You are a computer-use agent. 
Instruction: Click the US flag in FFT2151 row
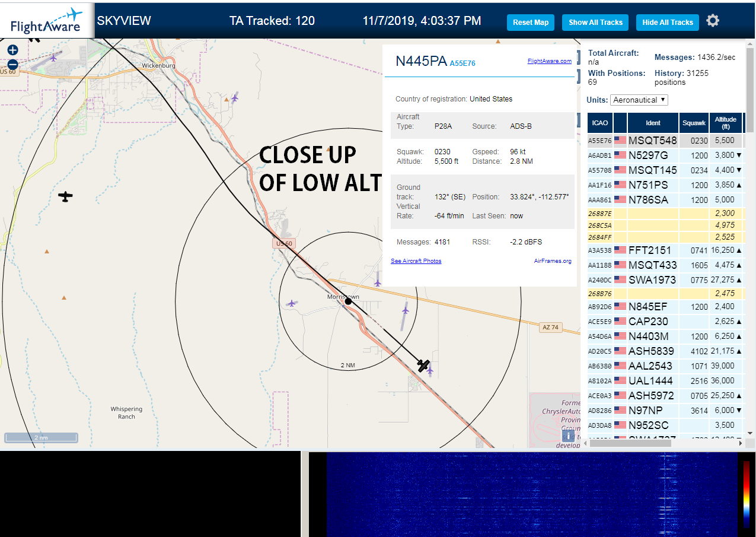click(620, 250)
